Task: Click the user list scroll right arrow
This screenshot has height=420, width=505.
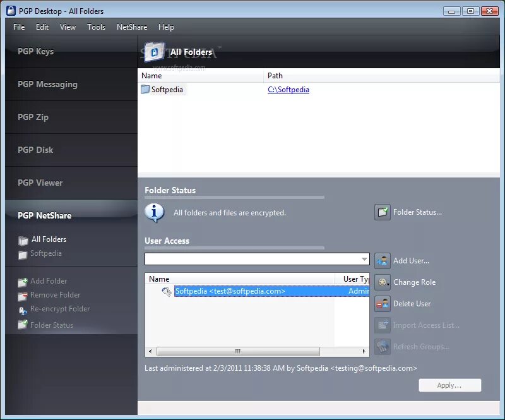Action: 364,351
